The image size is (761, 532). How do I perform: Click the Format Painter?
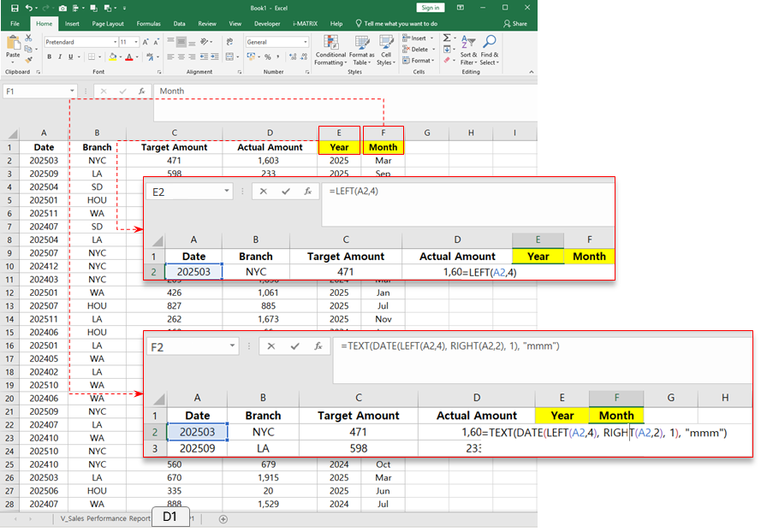[27, 58]
